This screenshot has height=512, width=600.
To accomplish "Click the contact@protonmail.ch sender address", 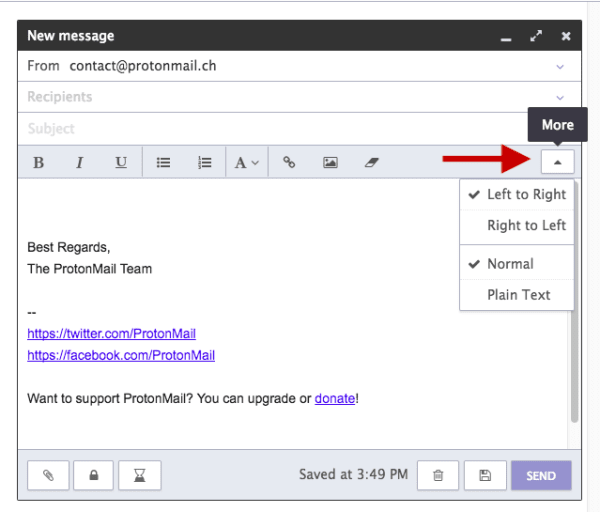I will point(143,66).
